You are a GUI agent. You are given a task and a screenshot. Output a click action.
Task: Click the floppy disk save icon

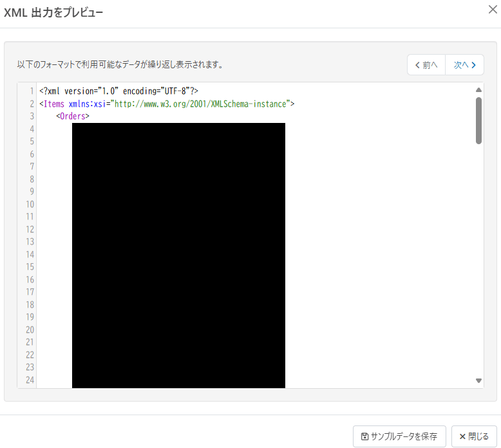[x=364, y=436]
